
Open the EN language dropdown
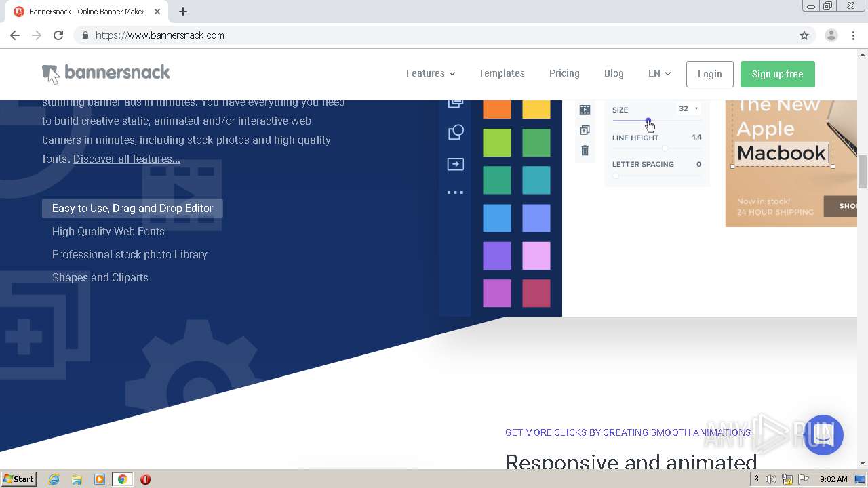click(x=659, y=73)
